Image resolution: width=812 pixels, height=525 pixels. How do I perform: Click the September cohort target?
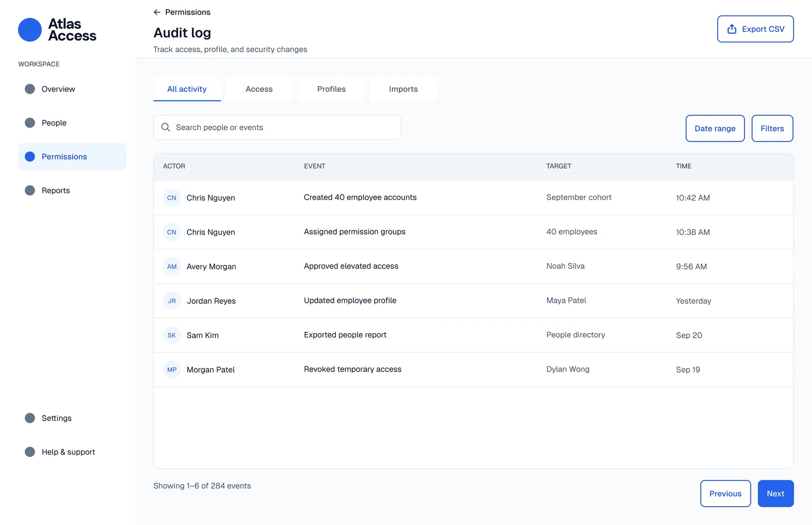(579, 197)
